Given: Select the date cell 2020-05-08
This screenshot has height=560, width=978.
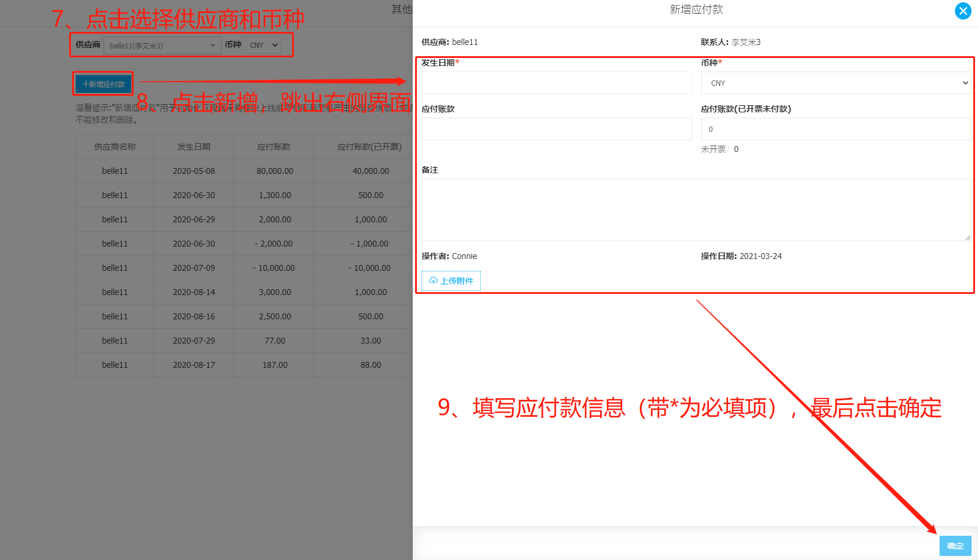Looking at the screenshot, I should tap(194, 171).
